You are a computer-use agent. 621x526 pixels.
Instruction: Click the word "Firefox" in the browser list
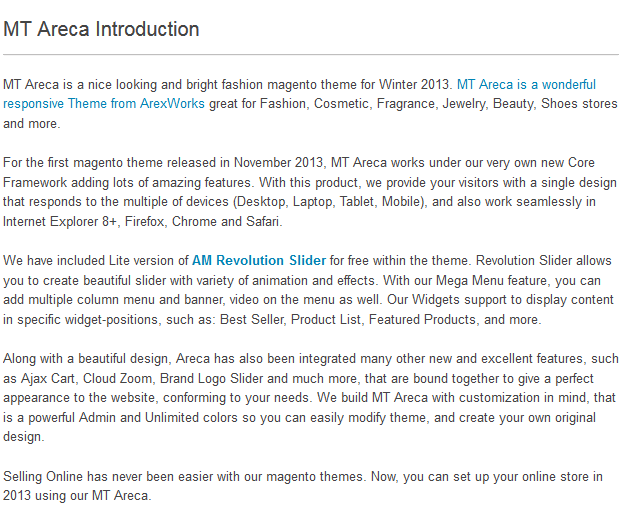coord(144,221)
